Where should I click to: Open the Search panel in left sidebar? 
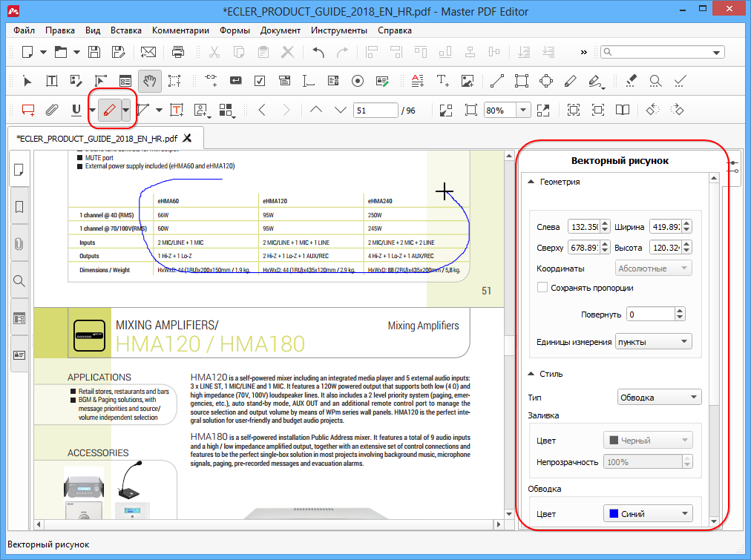19,281
